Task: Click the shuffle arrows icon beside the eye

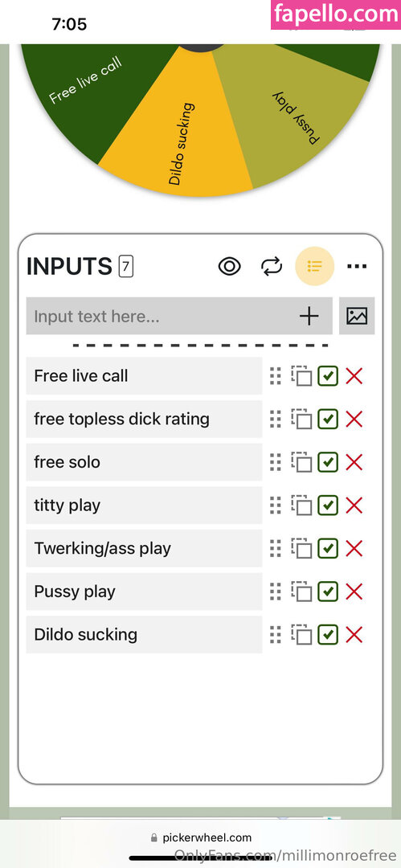Action: point(272,267)
